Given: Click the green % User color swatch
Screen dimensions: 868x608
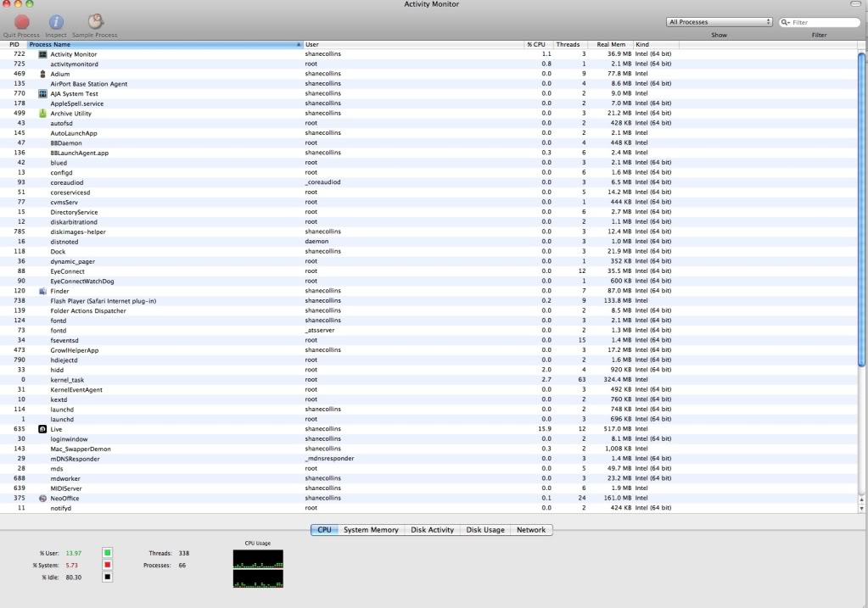Looking at the screenshot, I should point(108,553).
